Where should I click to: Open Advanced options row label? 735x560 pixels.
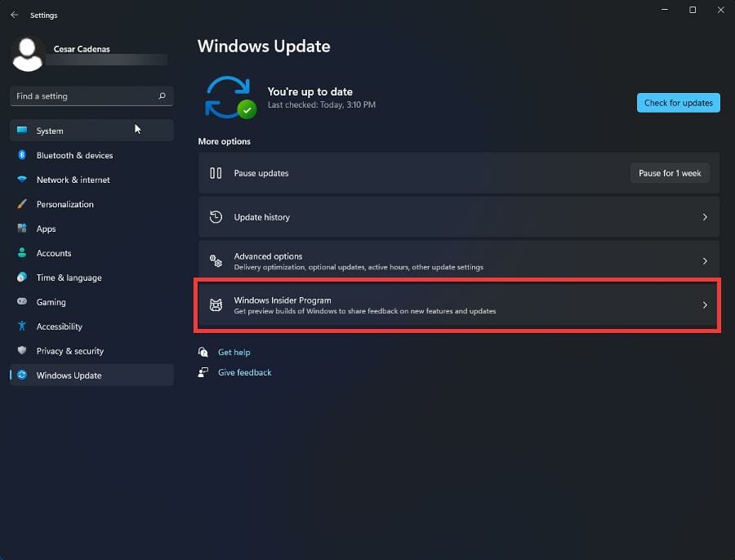tap(268, 256)
